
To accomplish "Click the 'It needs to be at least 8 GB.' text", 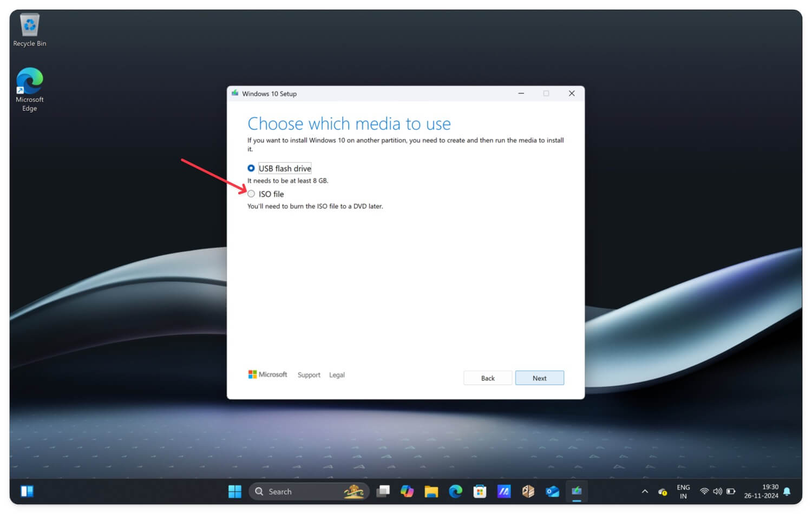I will coord(288,181).
